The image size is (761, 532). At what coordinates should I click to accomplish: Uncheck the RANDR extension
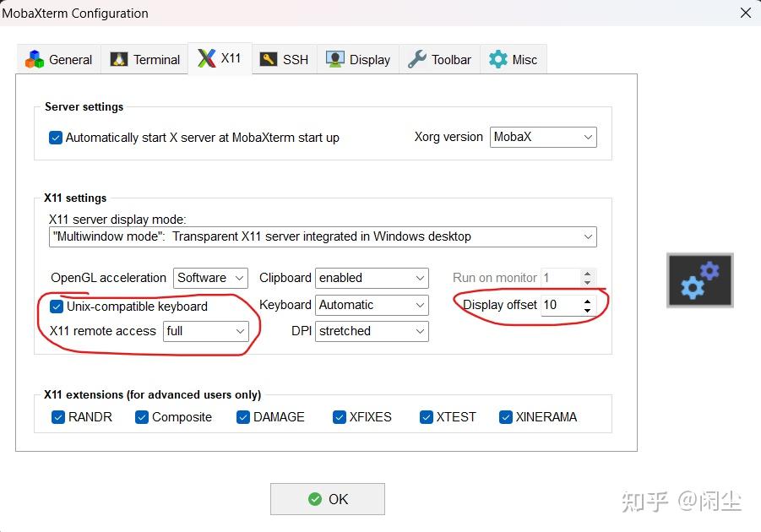click(x=58, y=417)
